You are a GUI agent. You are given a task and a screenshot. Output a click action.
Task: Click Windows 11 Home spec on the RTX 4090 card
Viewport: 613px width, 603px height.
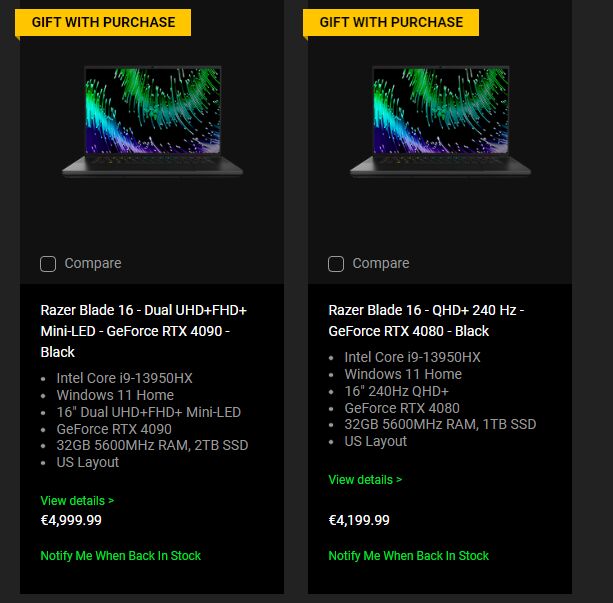pos(115,395)
